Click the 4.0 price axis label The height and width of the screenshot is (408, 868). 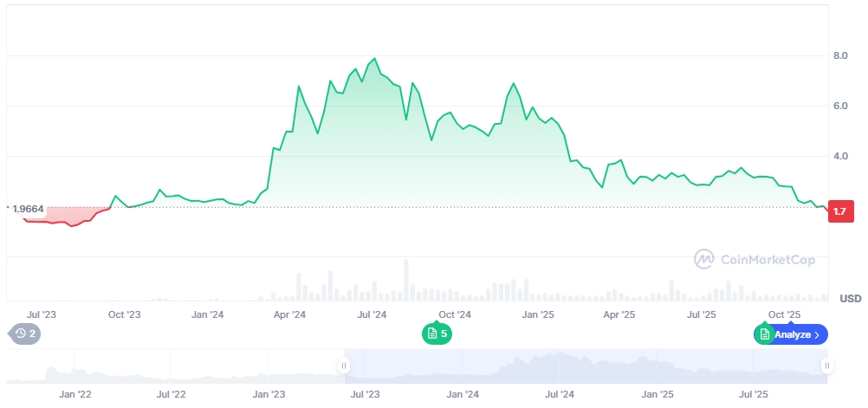pyautogui.click(x=840, y=157)
